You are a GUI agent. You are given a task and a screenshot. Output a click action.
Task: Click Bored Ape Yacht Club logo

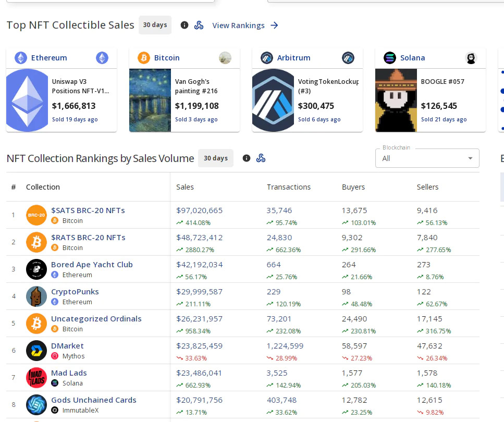click(36, 269)
